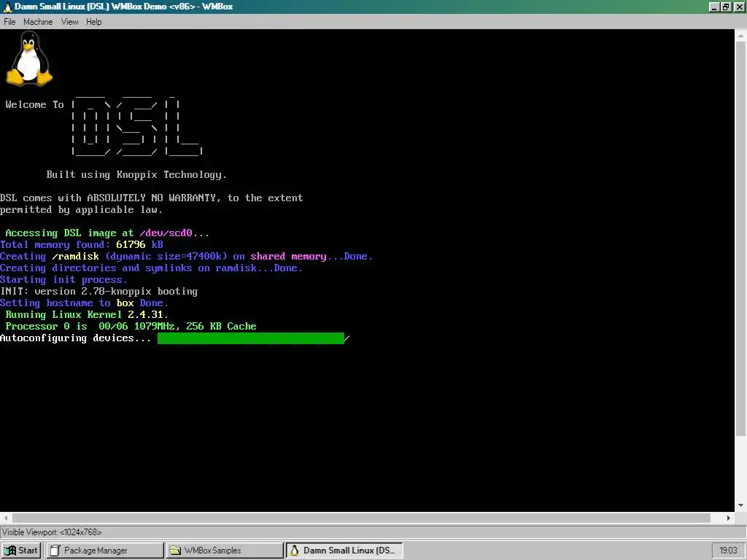Click the Tux penguin logo in console
The width and height of the screenshot is (747, 560).
click(29, 58)
